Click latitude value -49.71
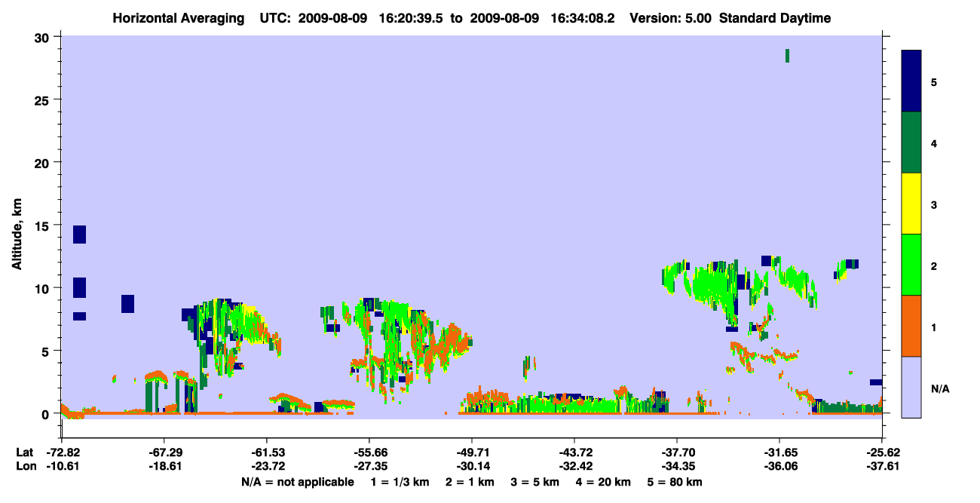The width and height of the screenshot is (980, 503). pos(471,452)
